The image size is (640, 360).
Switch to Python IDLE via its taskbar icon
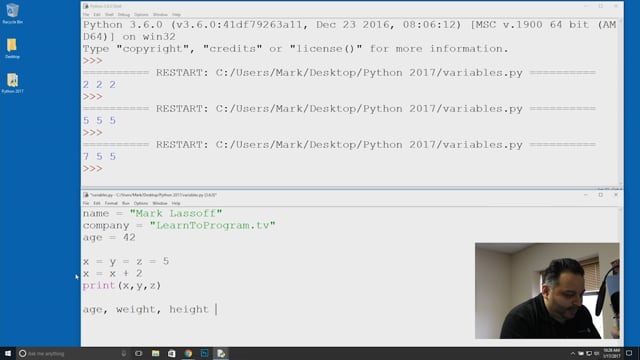221,353
